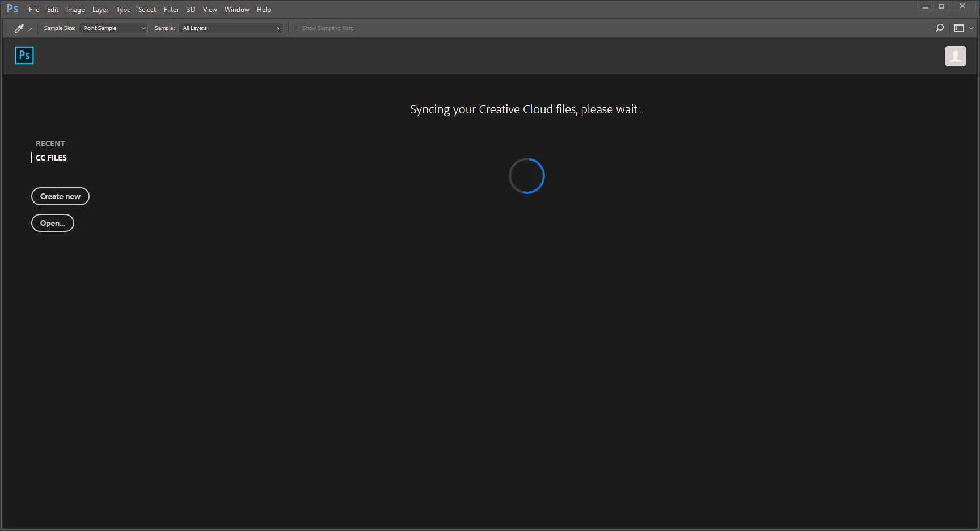This screenshot has width=980, height=531.
Task: Click the search magnifier icon
Action: [940, 28]
